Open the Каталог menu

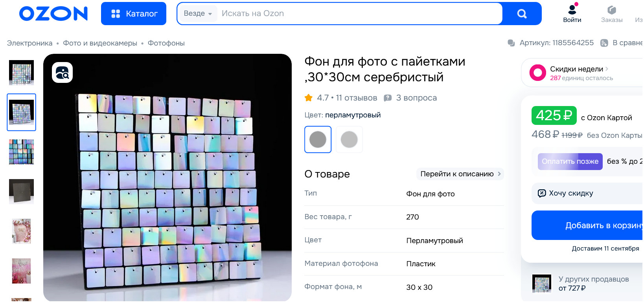pyautogui.click(x=134, y=14)
